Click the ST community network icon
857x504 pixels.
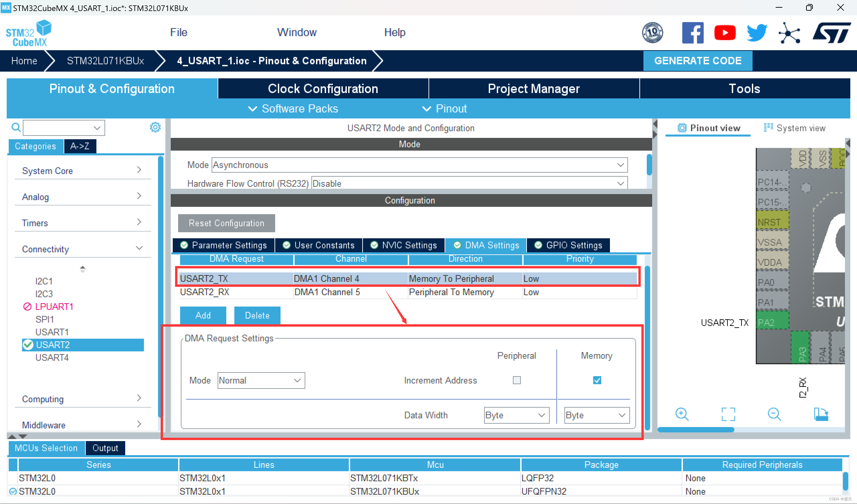click(789, 33)
